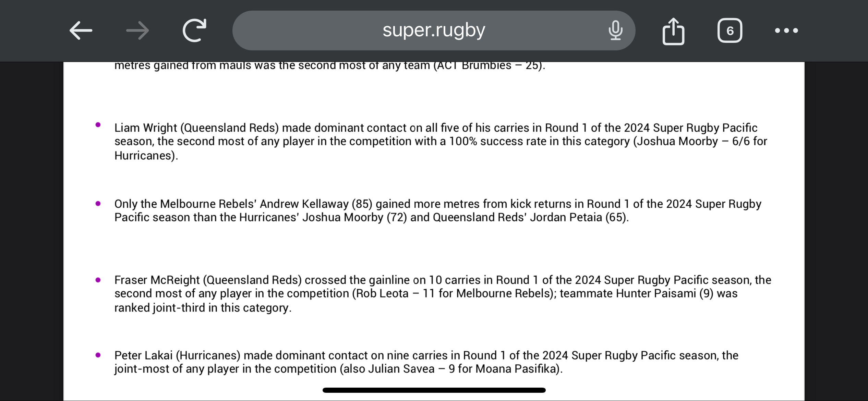
Task: Open the share sheet icon
Action: 673,31
